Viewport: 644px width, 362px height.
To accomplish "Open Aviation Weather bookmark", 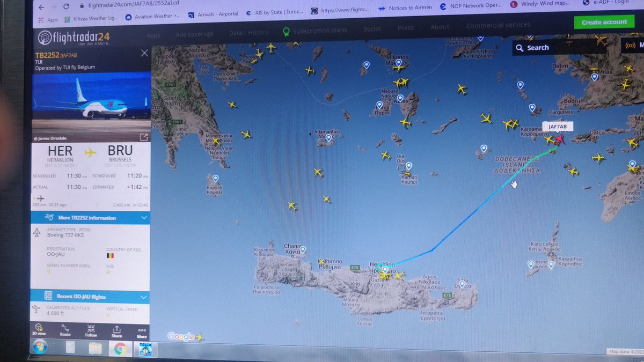I will click(153, 17).
